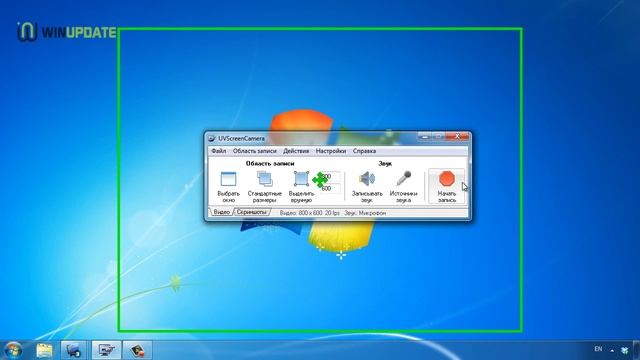Open the folder icon on the taskbar
The height and width of the screenshot is (360, 640).
[44, 350]
